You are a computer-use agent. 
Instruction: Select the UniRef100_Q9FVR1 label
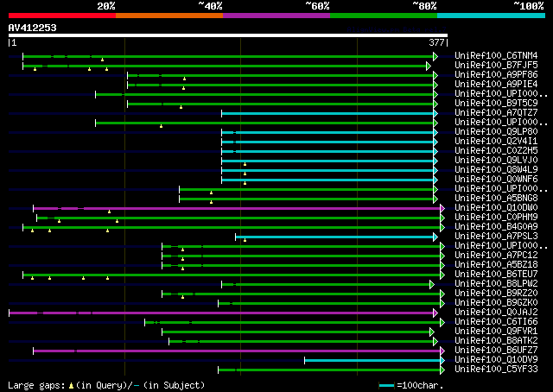(x=496, y=332)
